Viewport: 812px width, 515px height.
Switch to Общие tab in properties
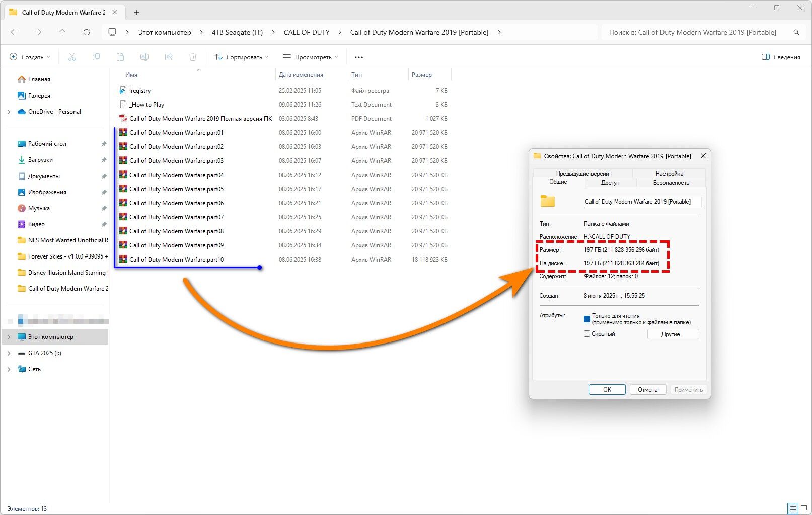(558, 182)
